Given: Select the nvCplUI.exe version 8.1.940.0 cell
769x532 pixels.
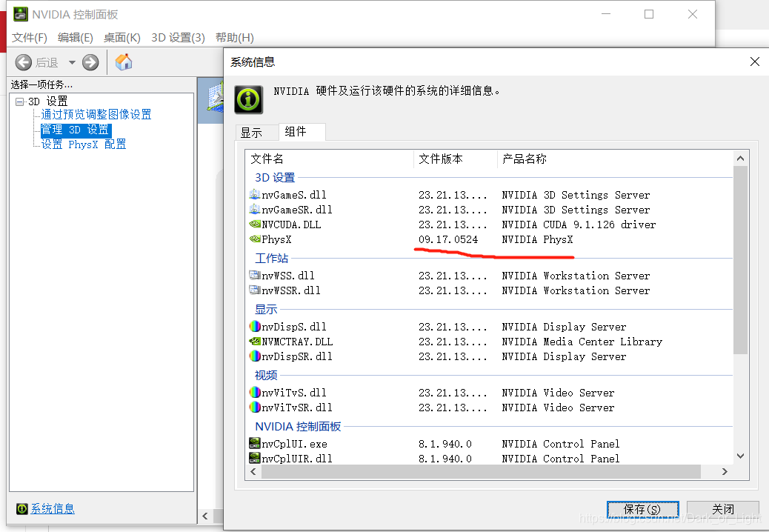Looking at the screenshot, I should click(x=445, y=444).
